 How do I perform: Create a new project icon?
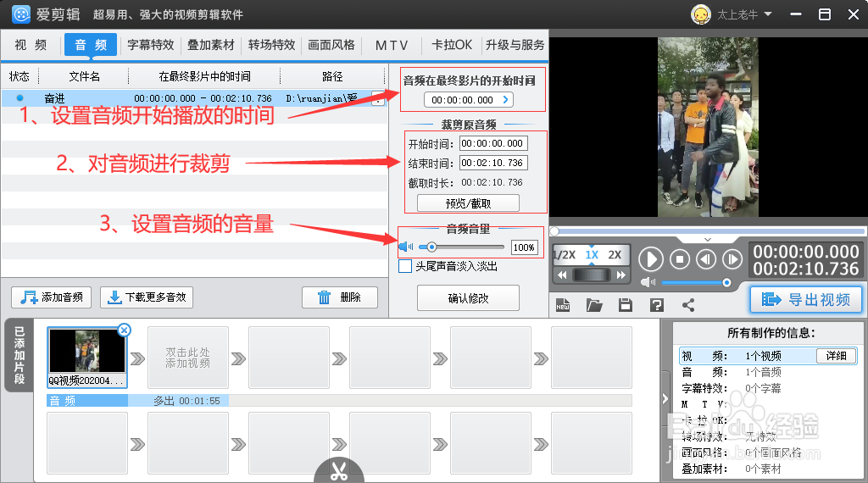click(563, 305)
